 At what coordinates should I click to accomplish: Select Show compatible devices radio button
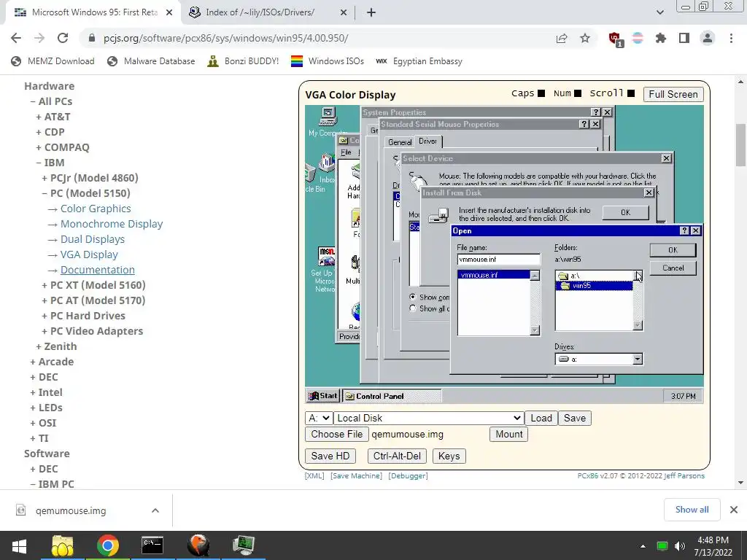tap(413, 297)
